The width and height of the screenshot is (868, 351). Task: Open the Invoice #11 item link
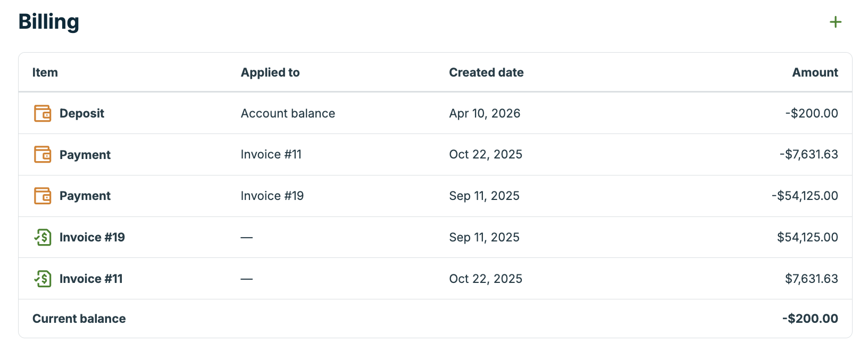[91, 279]
